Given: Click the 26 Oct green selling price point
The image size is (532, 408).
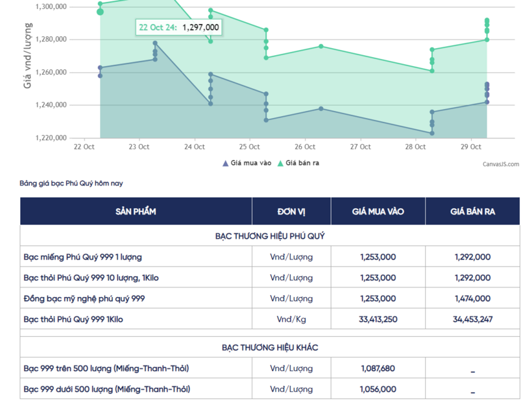Looking at the screenshot, I should (x=321, y=46).
